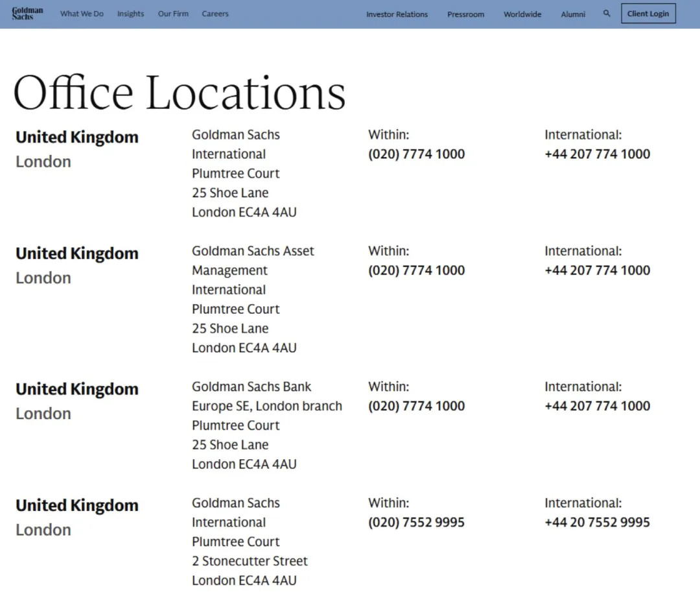
Task: Click the Europe SE, London branch text
Action: (x=266, y=407)
